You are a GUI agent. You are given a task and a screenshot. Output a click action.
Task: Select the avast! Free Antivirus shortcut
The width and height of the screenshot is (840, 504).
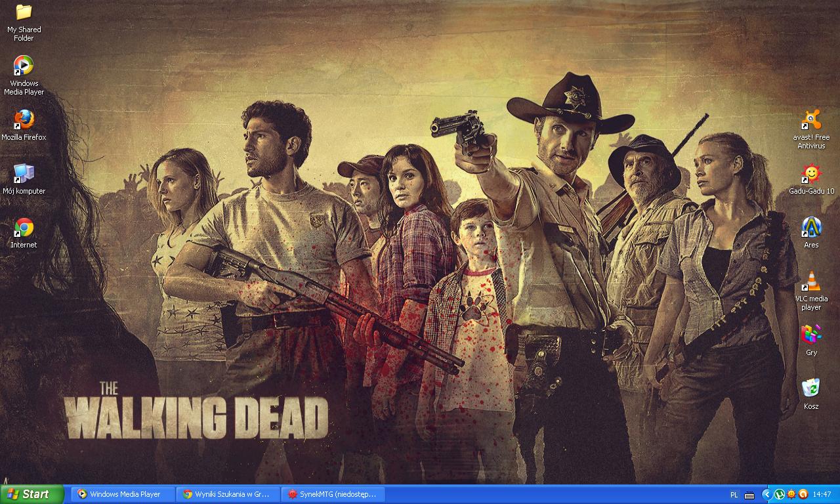[x=811, y=129]
